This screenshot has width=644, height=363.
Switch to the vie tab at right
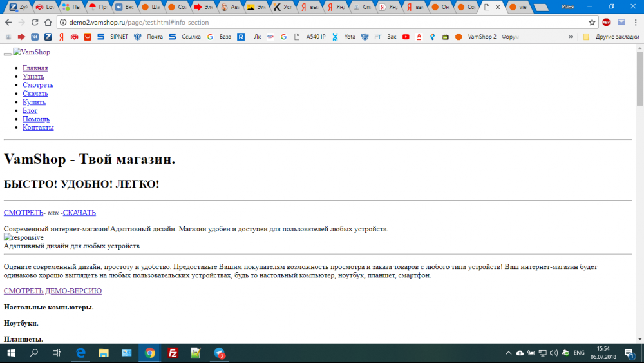click(518, 7)
